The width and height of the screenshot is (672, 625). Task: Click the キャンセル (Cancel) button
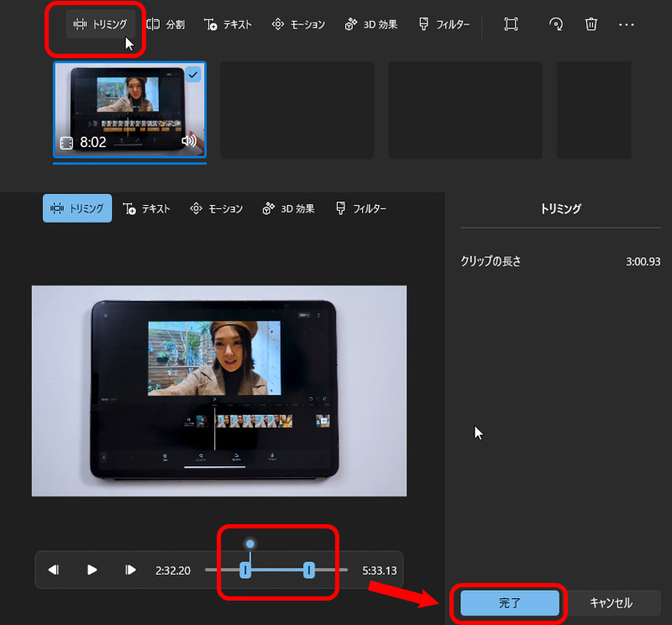pyautogui.click(x=611, y=603)
